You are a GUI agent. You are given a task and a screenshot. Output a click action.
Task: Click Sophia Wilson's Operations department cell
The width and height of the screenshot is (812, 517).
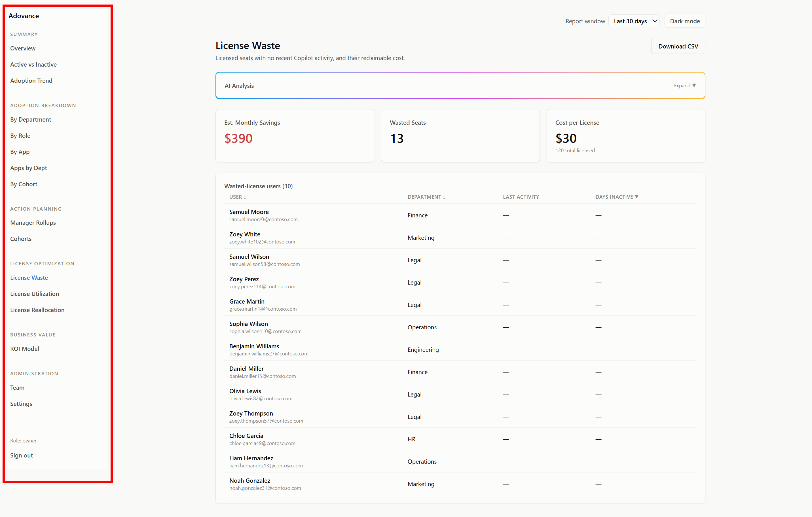422,327
